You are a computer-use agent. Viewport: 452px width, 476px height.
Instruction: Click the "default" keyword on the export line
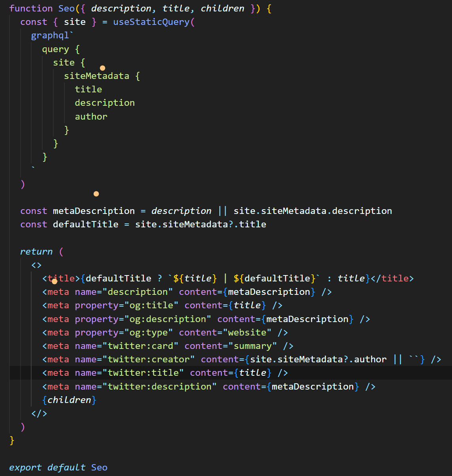point(66,467)
